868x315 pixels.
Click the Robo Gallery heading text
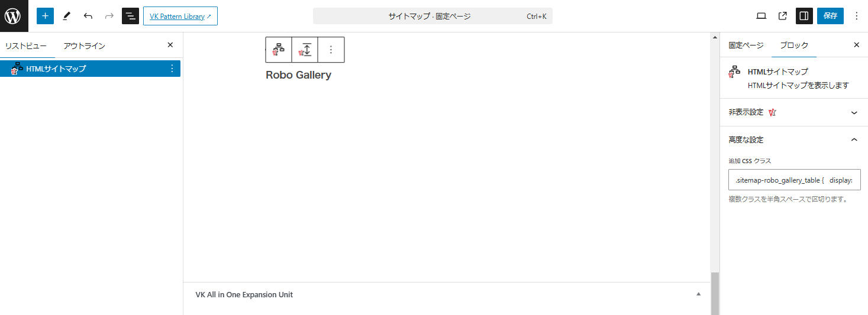coord(298,75)
